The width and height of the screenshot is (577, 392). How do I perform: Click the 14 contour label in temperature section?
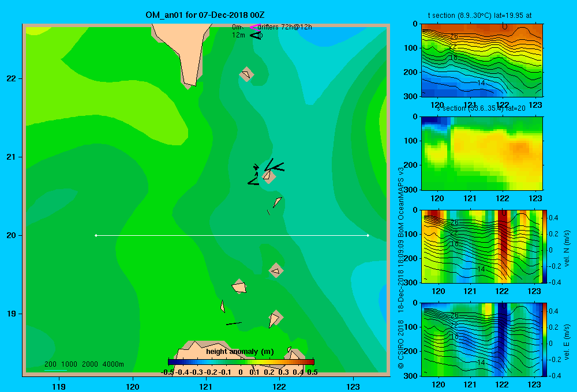click(481, 83)
